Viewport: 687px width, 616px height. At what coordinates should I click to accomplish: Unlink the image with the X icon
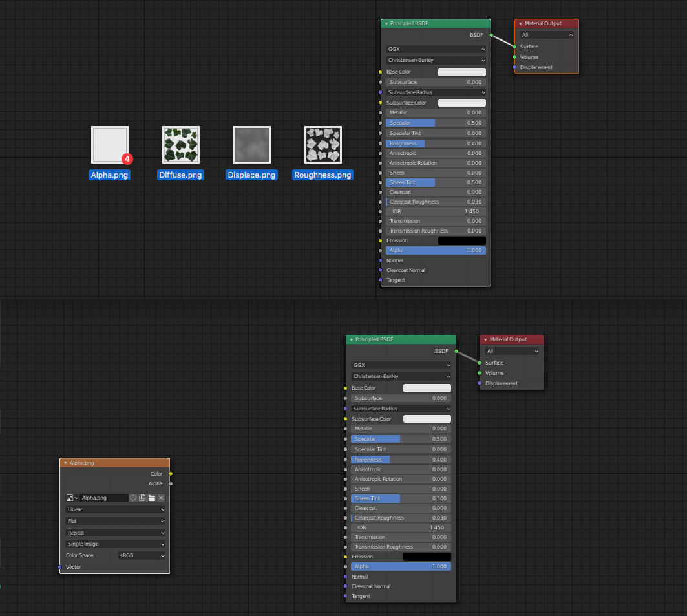click(161, 498)
